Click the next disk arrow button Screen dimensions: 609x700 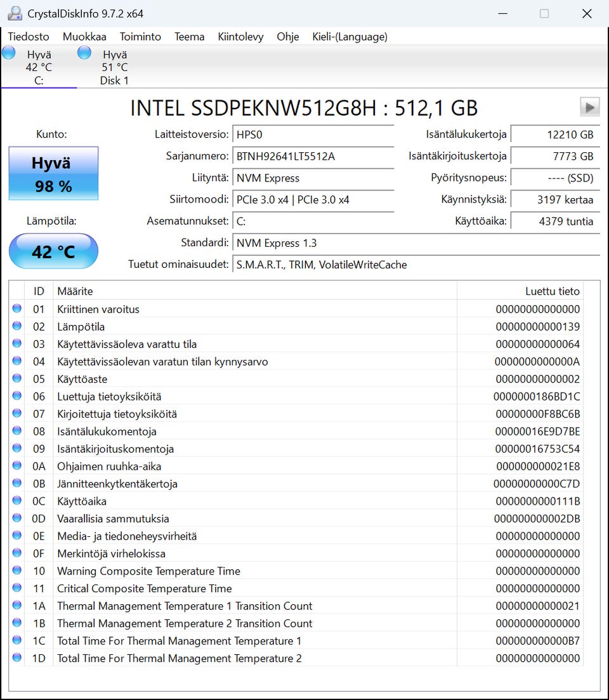click(589, 107)
